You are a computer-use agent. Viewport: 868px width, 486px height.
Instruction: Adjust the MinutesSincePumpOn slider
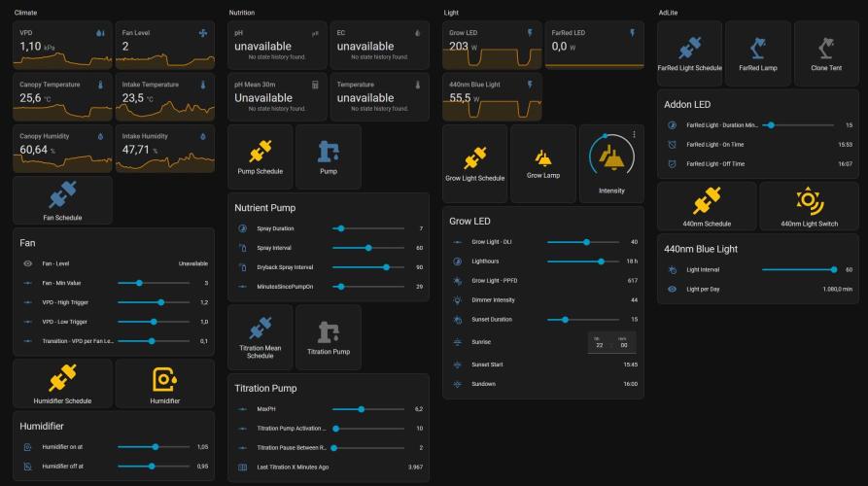[368, 287]
